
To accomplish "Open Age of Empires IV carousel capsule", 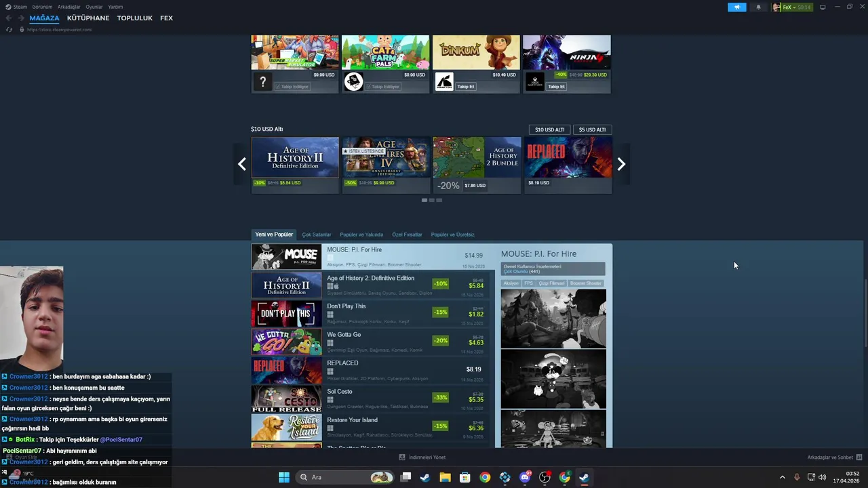I will pyautogui.click(x=385, y=165).
